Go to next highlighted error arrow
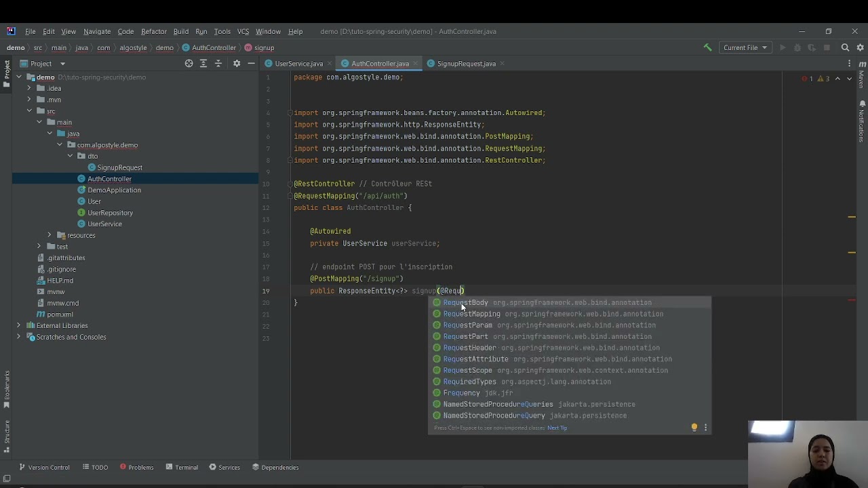The width and height of the screenshot is (868, 488). 848,79
